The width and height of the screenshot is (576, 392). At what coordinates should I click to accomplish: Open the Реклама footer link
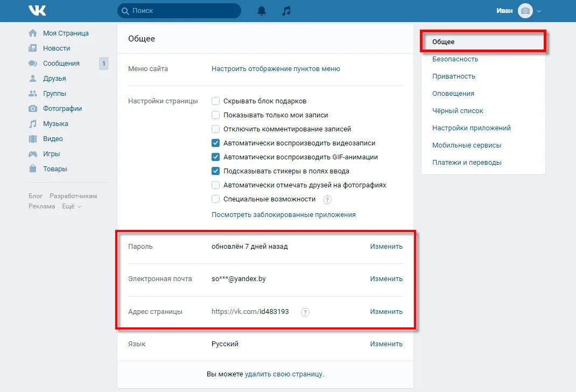coord(42,206)
